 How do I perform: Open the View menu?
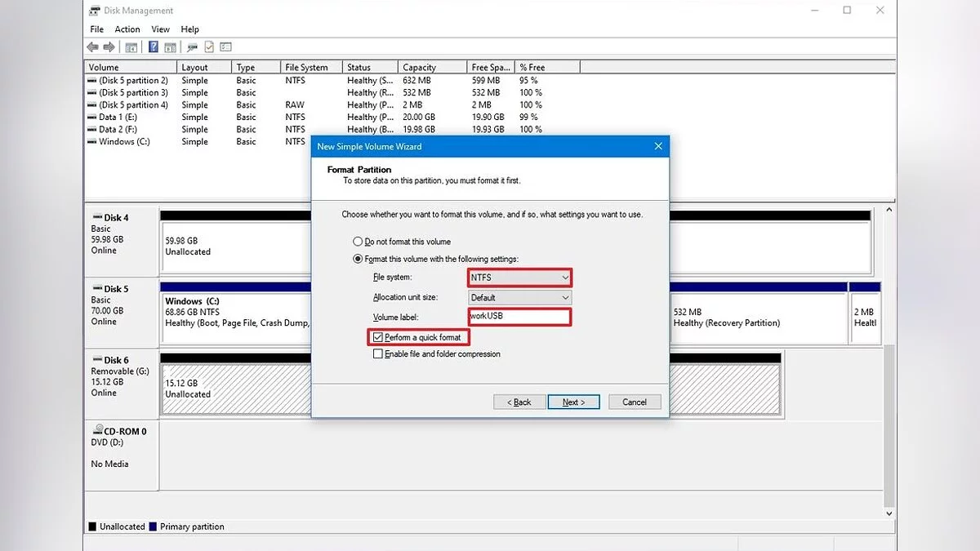click(x=160, y=29)
